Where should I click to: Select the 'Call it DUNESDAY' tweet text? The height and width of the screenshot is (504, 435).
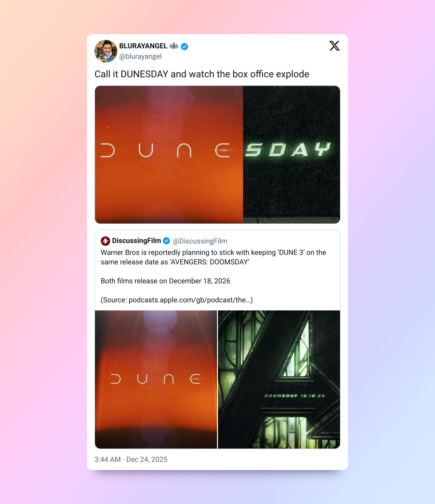202,74
